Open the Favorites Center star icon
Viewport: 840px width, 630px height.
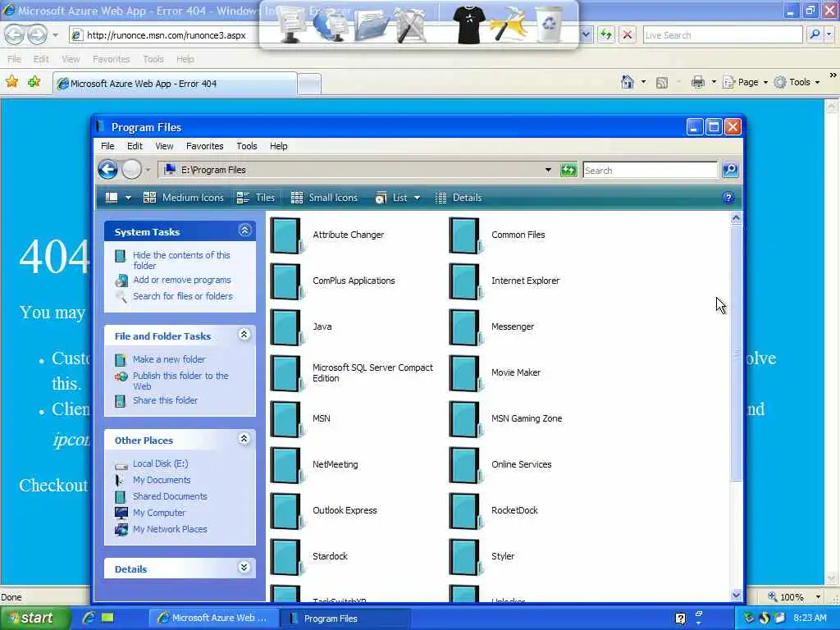click(11, 81)
